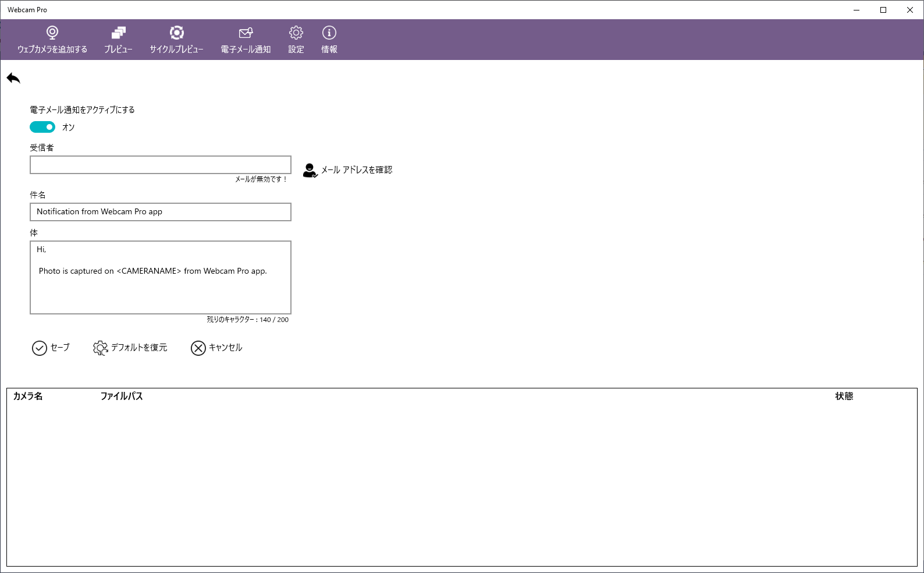Click the メールが無効です！ warning text
Image resolution: width=924 pixels, height=573 pixels.
point(261,179)
